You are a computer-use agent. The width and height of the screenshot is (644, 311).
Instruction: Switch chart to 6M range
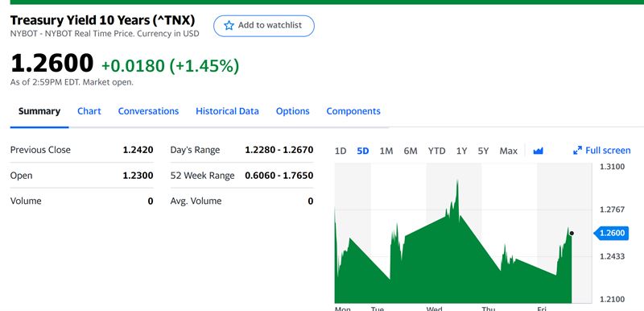[x=411, y=151]
